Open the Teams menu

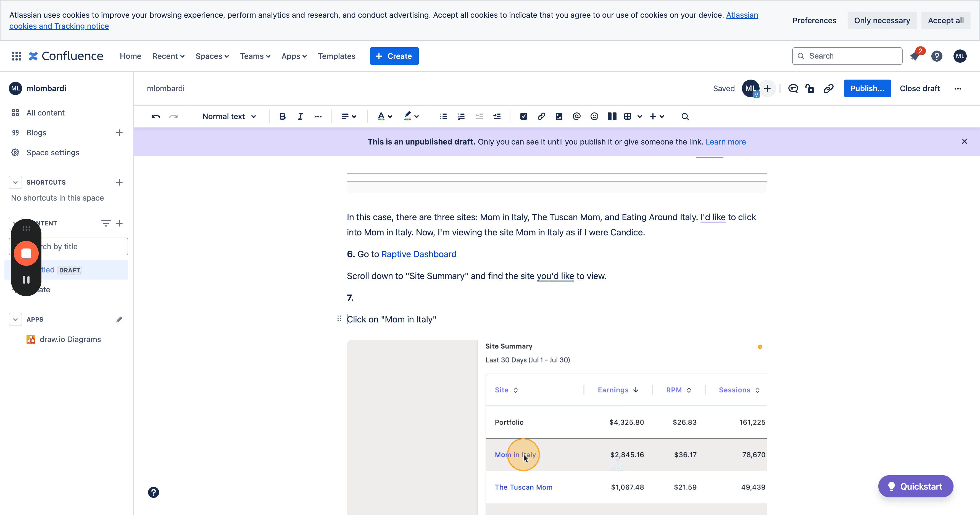pyautogui.click(x=255, y=56)
